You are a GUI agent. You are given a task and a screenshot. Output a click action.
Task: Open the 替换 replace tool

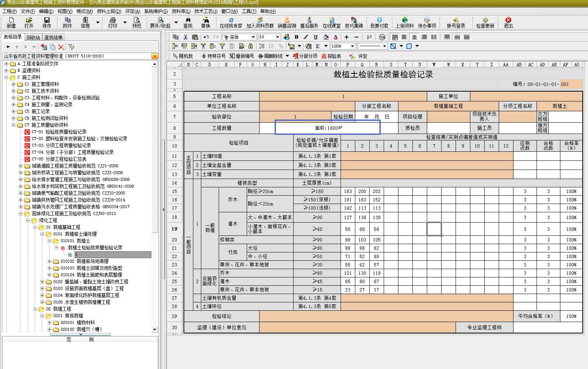(x=205, y=22)
